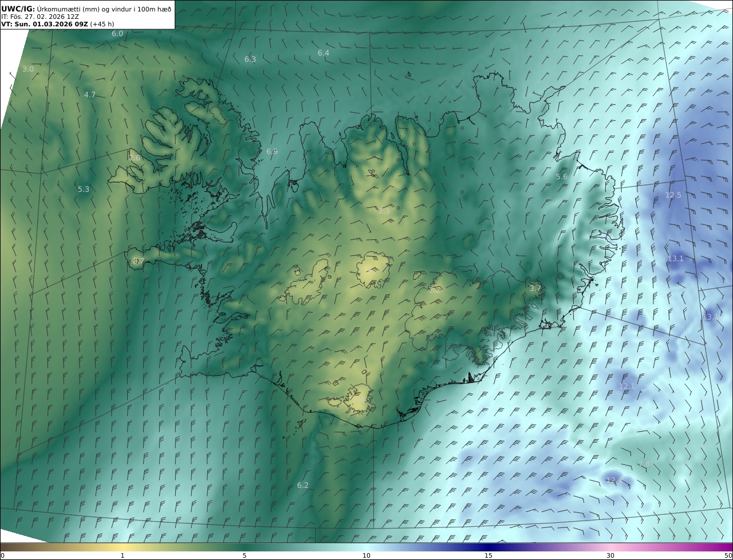The width and height of the screenshot is (733, 560).
Task: Click the 2.3 value in north Iceland
Action: click(x=384, y=211)
